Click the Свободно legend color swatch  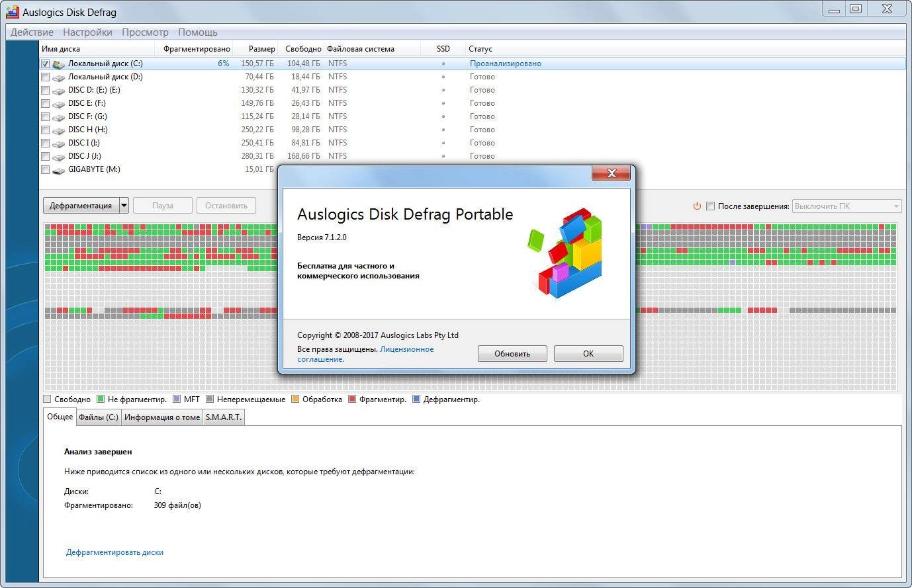point(47,399)
